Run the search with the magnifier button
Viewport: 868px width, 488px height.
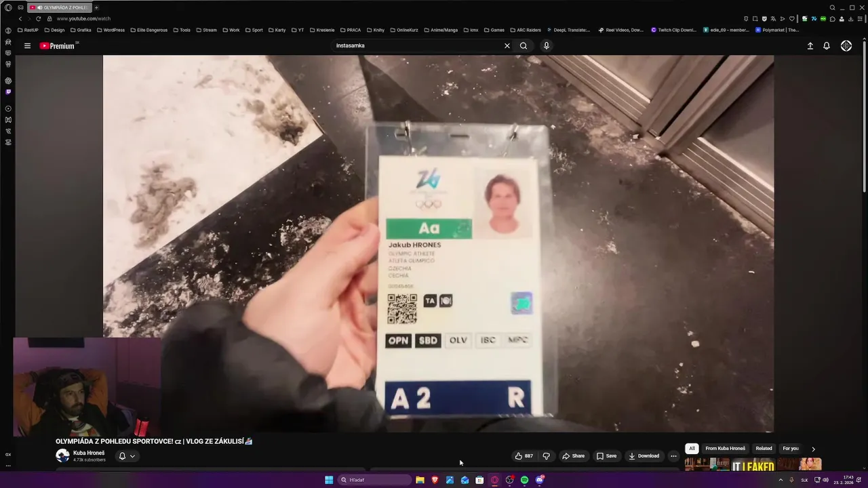524,45
